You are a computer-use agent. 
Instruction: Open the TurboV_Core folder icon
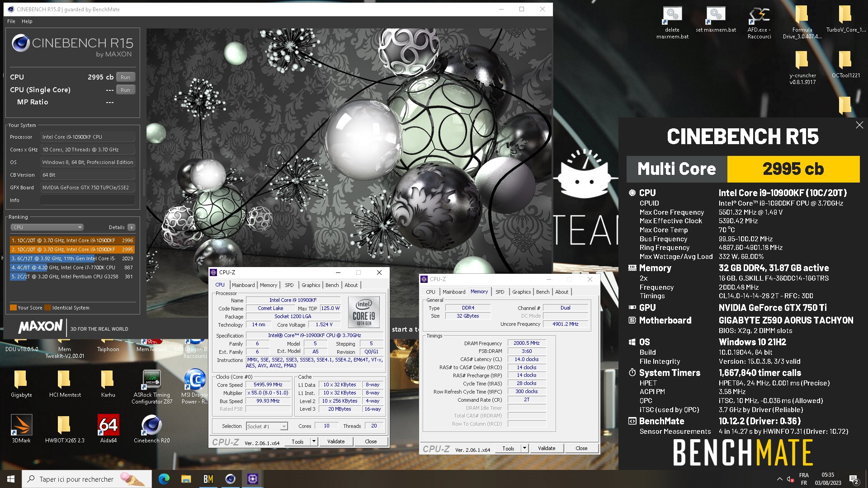click(845, 20)
